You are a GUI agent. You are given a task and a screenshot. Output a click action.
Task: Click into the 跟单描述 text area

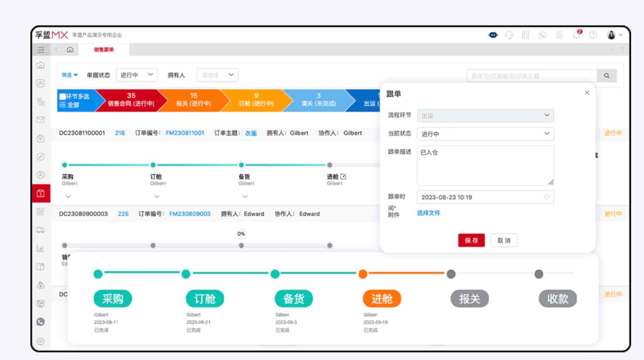(x=485, y=165)
